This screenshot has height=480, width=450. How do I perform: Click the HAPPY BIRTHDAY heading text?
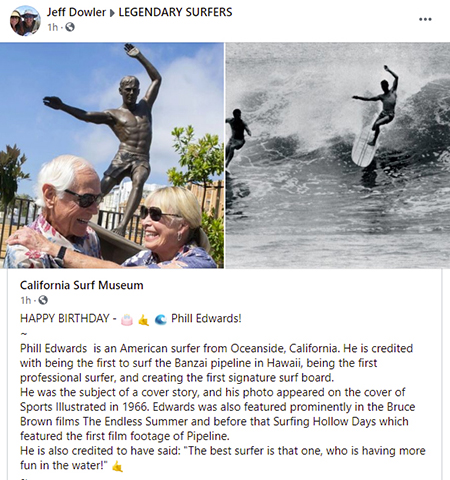pos(65,318)
